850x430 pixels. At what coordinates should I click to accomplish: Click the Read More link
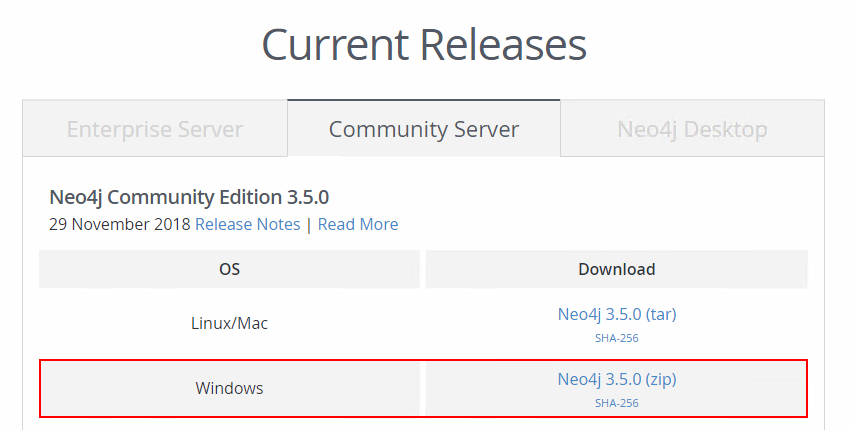click(358, 224)
